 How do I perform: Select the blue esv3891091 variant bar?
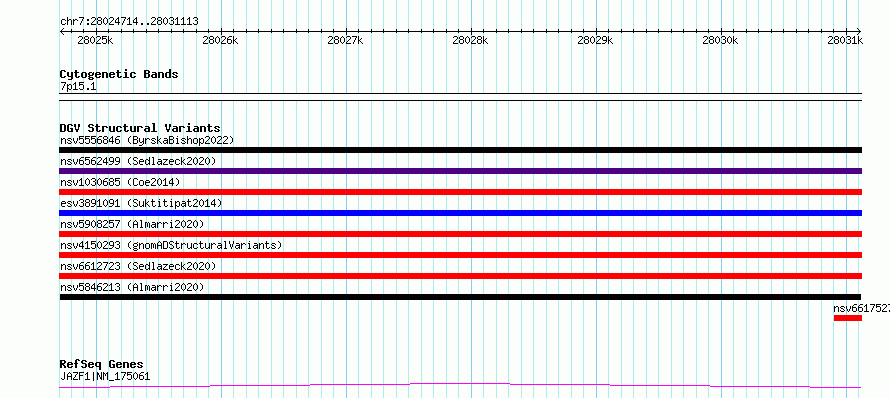click(460, 213)
